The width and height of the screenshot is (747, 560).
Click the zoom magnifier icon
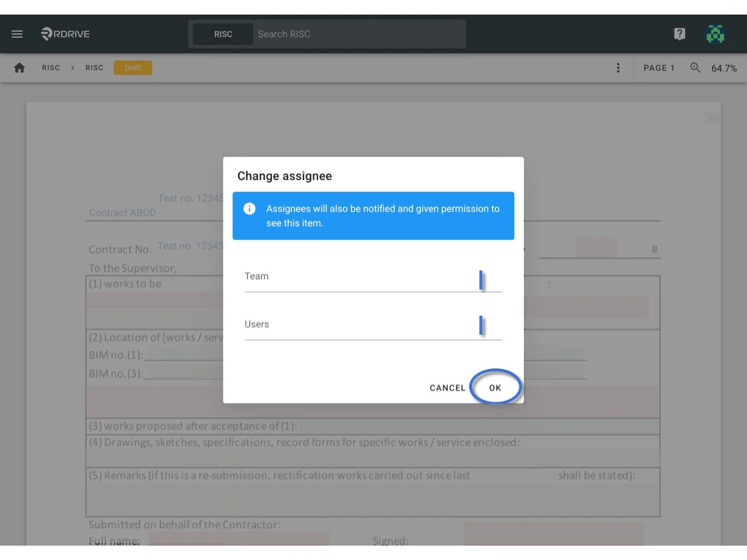point(694,68)
